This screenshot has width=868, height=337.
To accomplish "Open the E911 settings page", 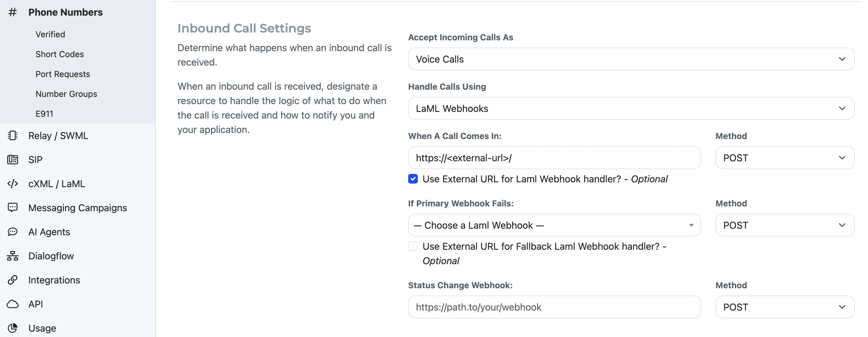I will [44, 113].
